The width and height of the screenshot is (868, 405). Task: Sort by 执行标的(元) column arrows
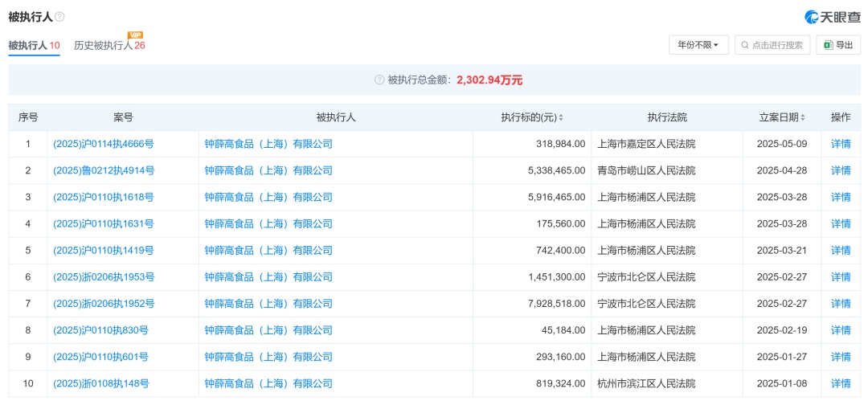(x=561, y=118)
